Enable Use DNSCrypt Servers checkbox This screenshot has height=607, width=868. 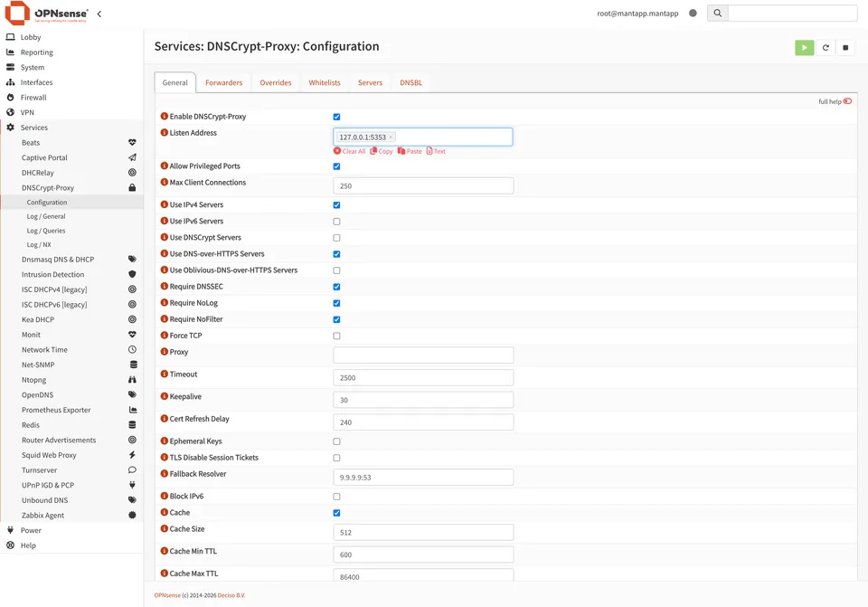point(336,238)
